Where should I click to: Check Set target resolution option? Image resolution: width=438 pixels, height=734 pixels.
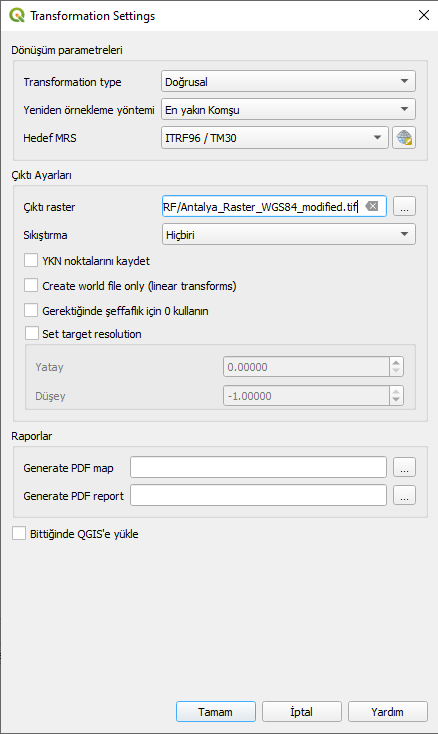click(32, 333)
